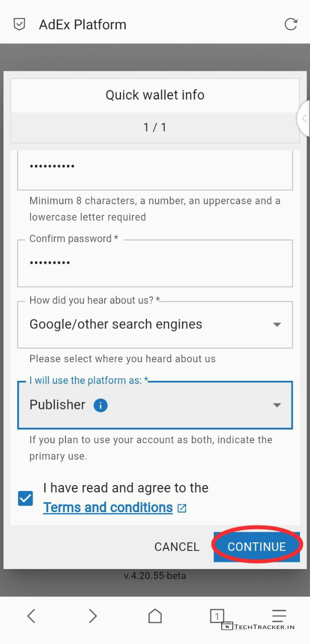Viewport: 310px width, 644px height.
Task: Click the Continue button
Action: 257,547
